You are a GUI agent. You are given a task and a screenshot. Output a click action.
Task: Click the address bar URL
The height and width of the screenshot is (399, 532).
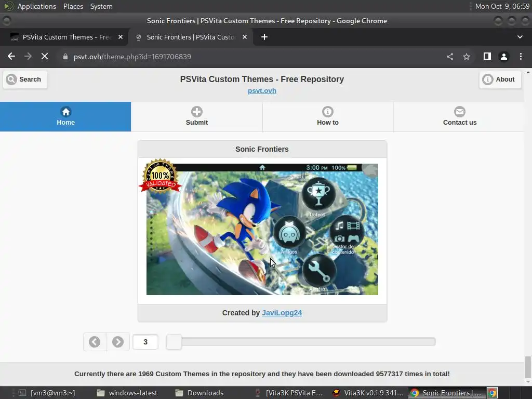point(132,57)
